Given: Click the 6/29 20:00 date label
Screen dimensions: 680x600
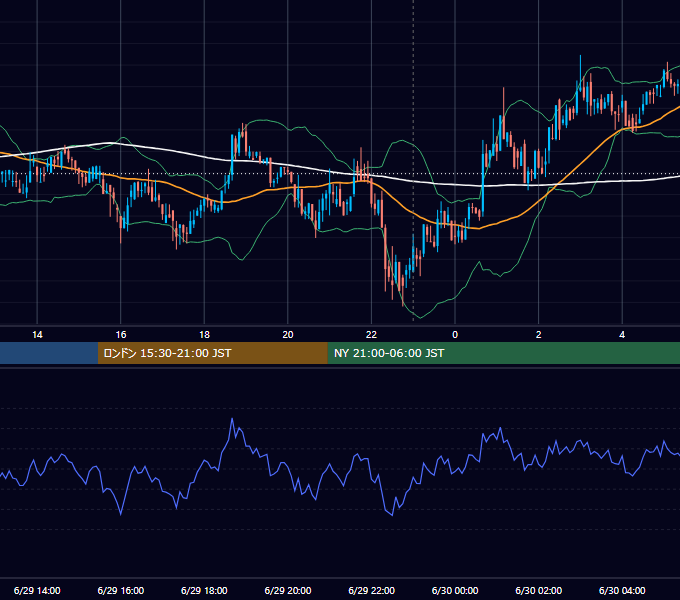Looking at the screenshot, I should click(x=288, y=590).
